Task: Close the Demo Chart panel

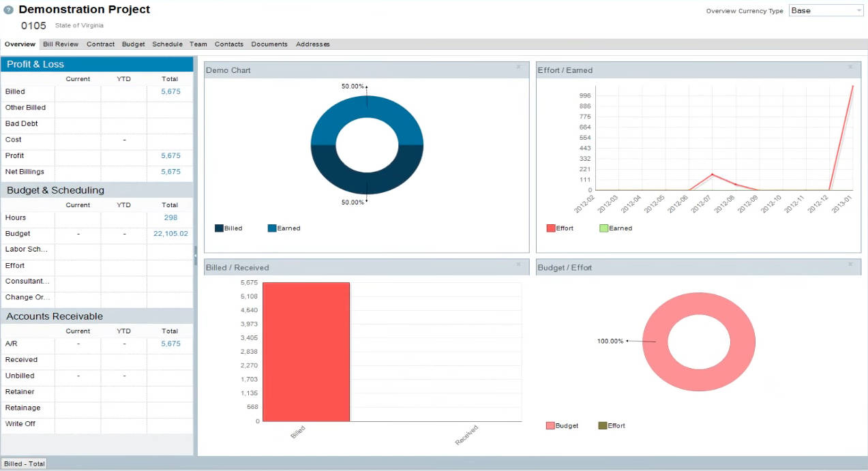Action: tap(518, 67)
